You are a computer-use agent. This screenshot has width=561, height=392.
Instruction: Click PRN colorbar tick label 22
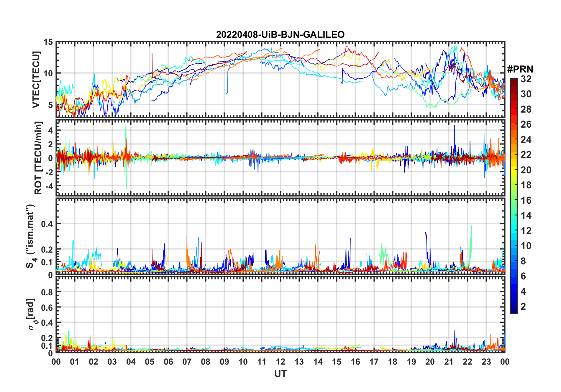pyautogui.click(x=526, y=155)
